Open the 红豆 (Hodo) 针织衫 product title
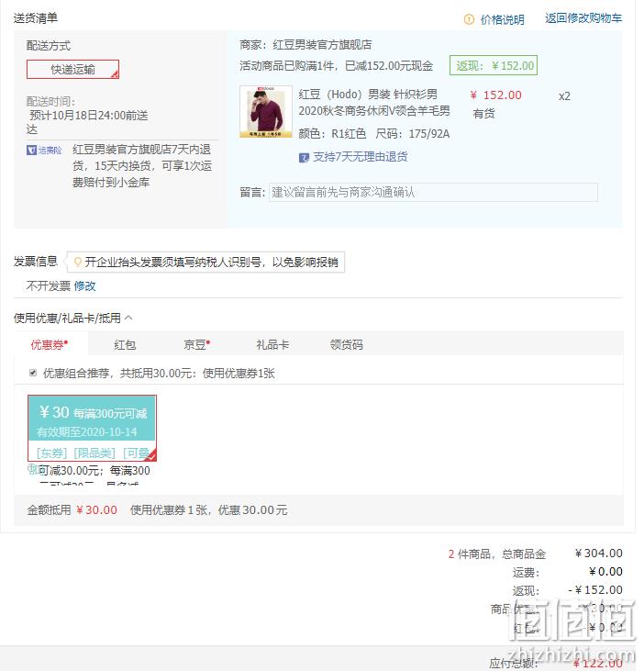The width and height of the screenshot is (644, 671). tap(373, 103)
